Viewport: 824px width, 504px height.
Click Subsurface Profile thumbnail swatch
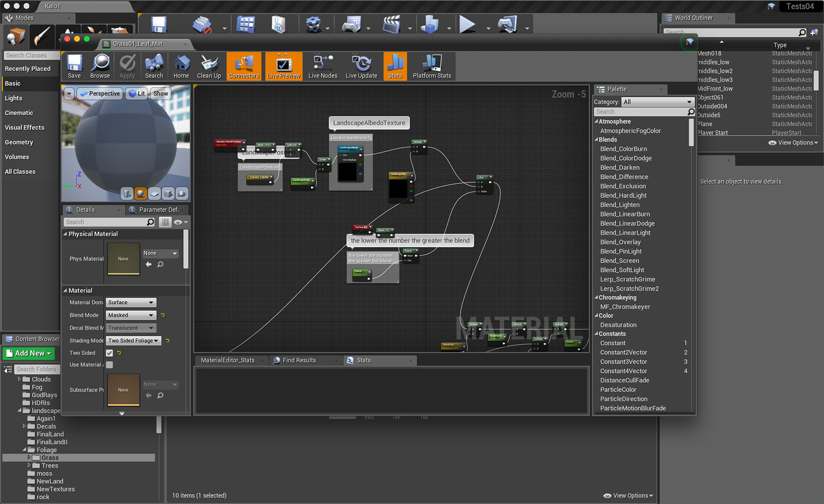[123, 390]
